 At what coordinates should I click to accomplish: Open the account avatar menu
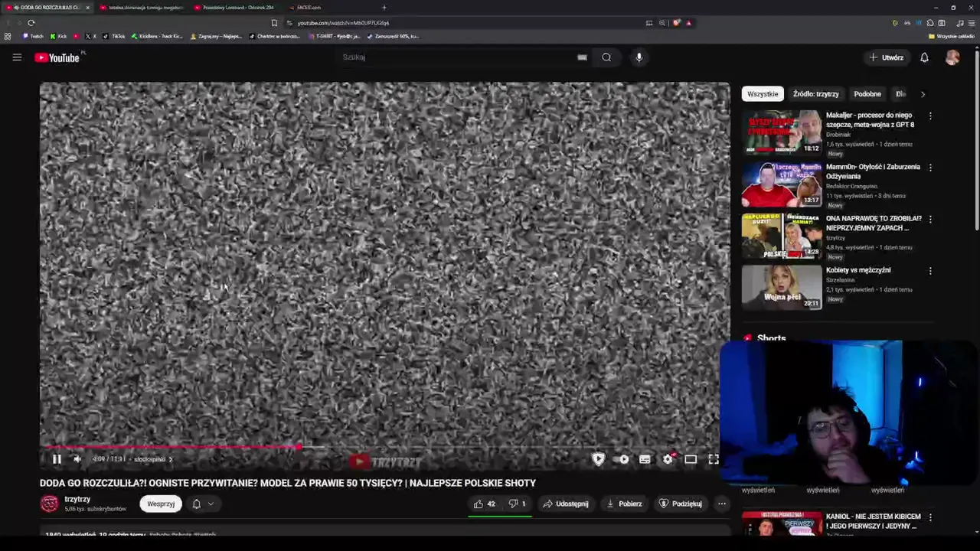point(952,57)
